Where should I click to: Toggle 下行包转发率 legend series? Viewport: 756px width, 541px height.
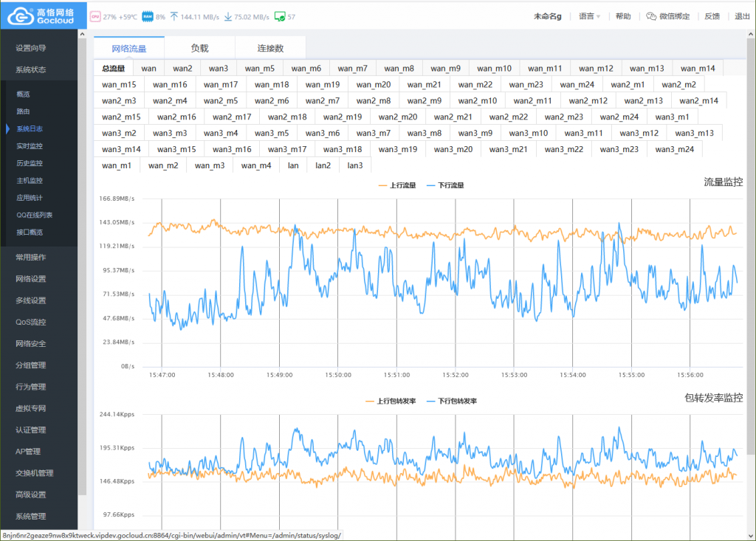tap(452, 402)
